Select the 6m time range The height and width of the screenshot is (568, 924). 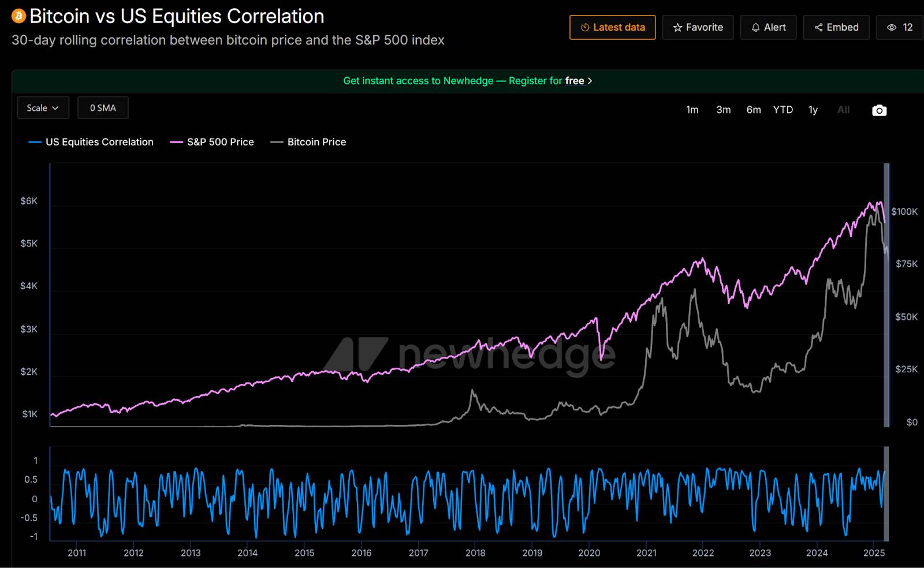(x=753, y=110)
